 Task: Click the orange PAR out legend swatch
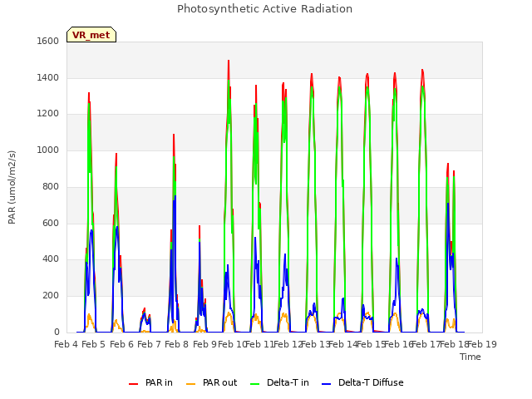click(x=191, y=384)
